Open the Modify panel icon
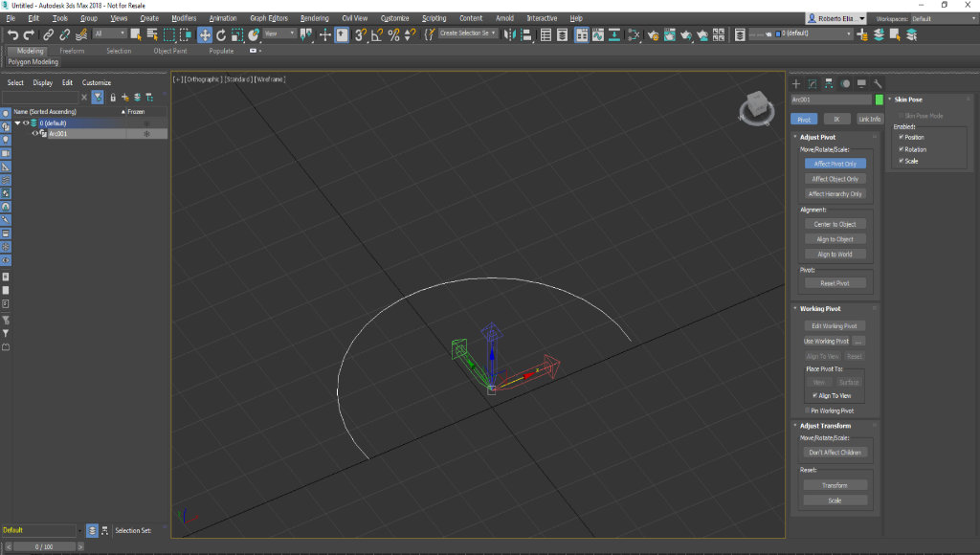 pos(813,84)
